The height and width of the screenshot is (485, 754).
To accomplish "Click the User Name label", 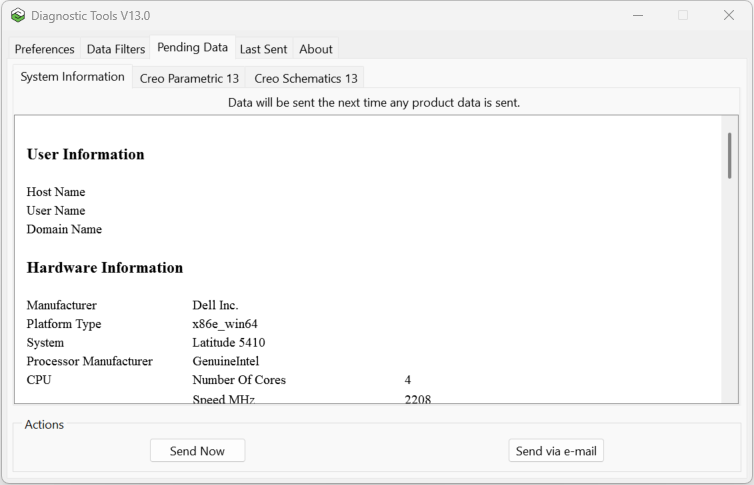I will point(56,211).
